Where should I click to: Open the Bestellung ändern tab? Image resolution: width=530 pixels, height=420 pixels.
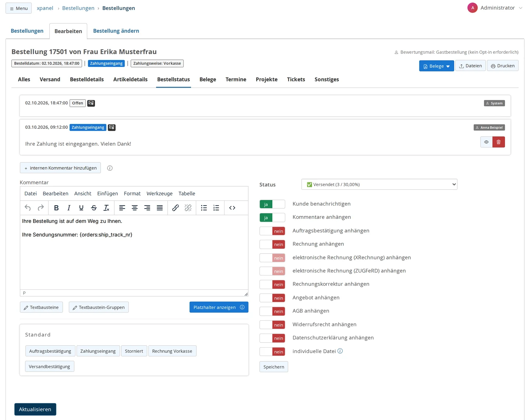click(116, 31)
